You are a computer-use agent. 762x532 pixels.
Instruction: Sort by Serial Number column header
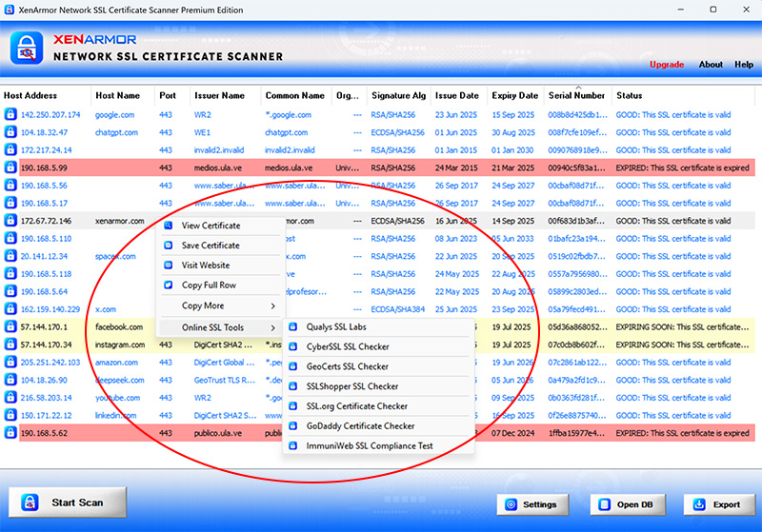coord(576,95)
